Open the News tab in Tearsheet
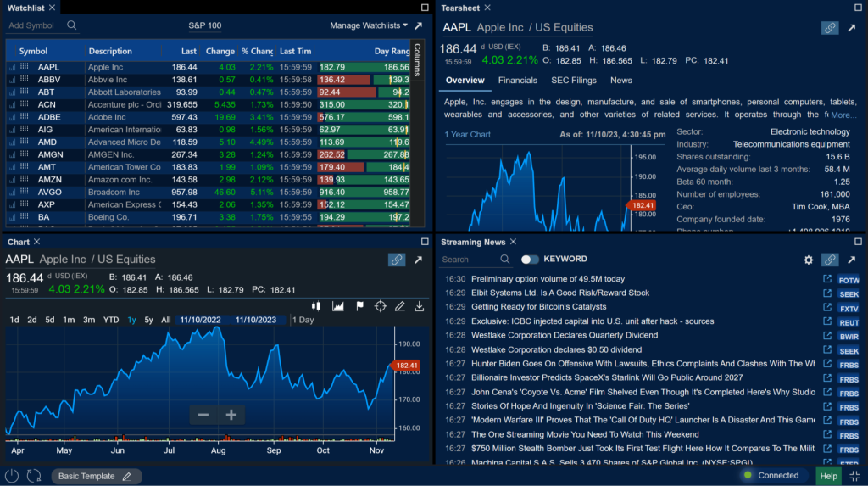This screenshot has width=868, height=486. pos(621,81)
